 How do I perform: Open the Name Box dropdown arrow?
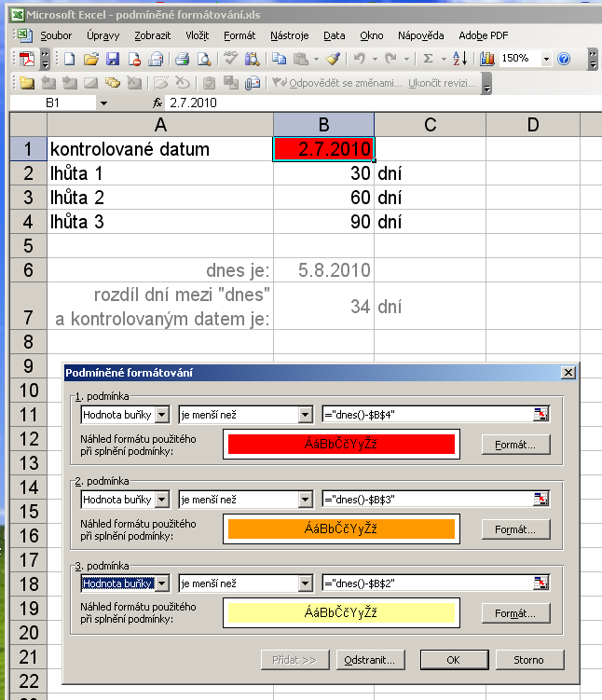click(103, 103)
